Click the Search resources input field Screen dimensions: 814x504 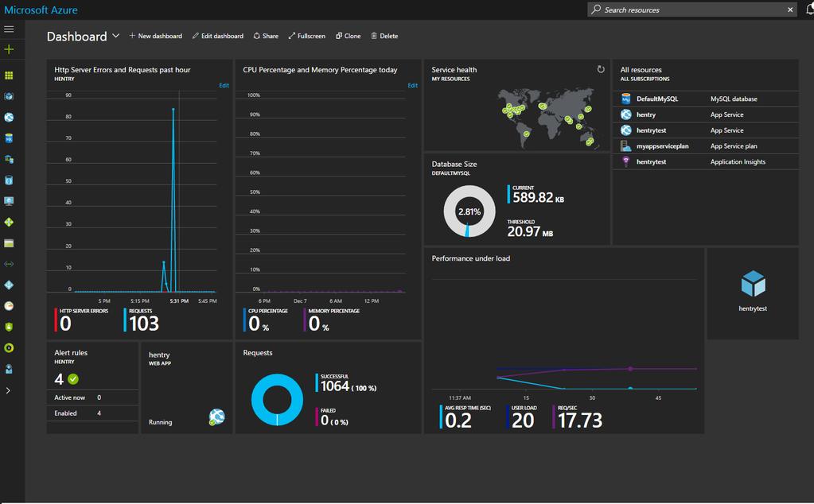click(x=693, y=10)
